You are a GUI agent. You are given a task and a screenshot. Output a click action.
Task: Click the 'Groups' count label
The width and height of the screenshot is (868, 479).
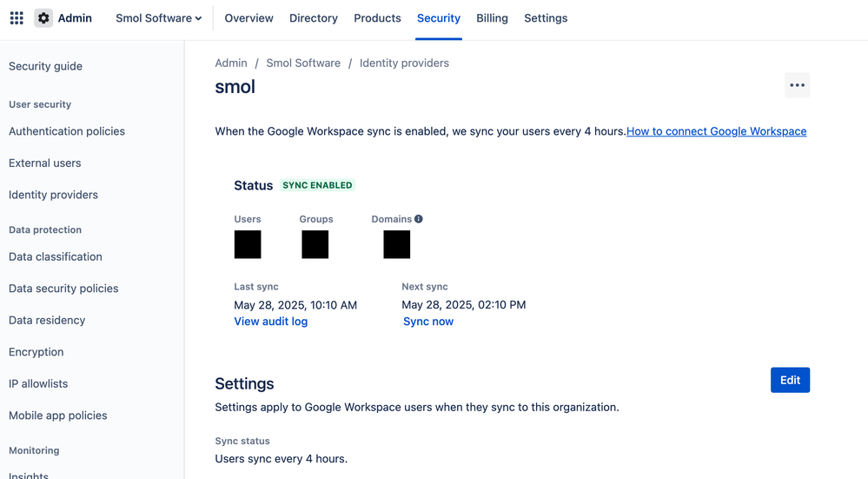pos(316,219)
